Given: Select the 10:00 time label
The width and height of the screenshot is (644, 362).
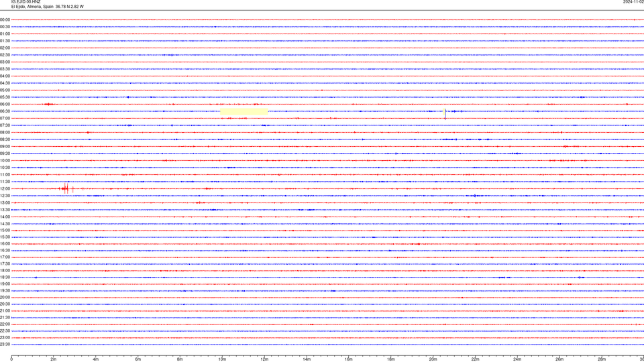Looking at the screenshot, I should (5, 160).
